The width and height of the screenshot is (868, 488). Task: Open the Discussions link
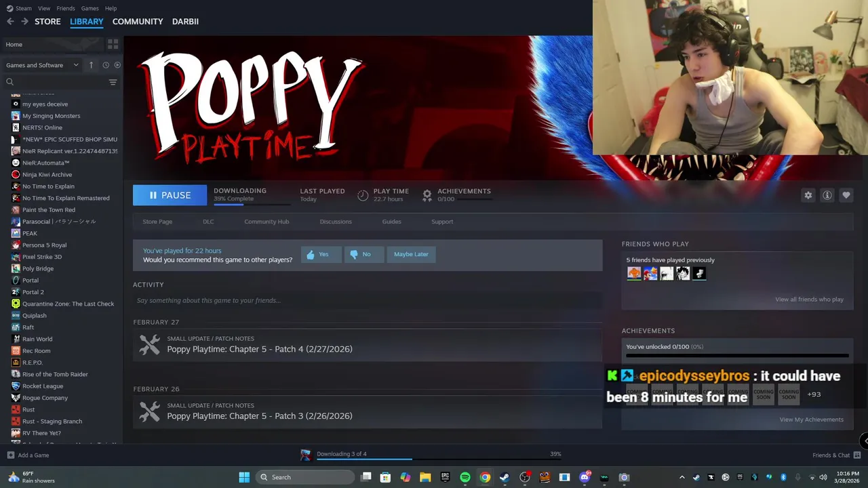(x=336, y=222)
